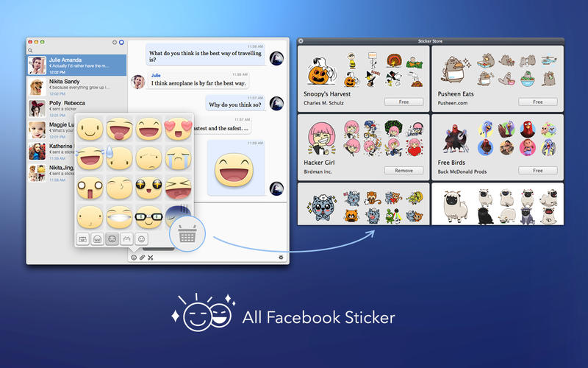Screen dimensions: 588x368
Task: Pick the starry-eyed sticker
Action: tap(149, 188)
